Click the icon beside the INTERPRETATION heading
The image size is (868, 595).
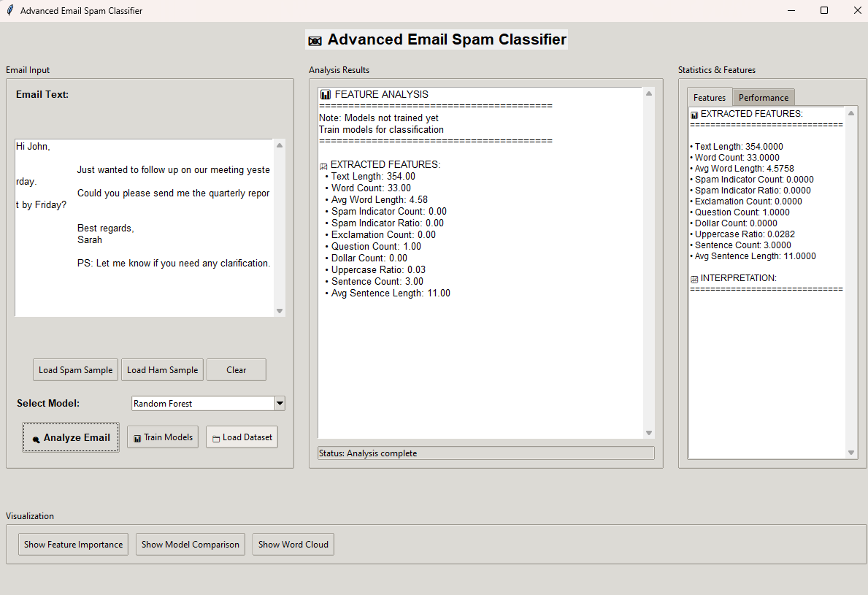tap(694, 279)
